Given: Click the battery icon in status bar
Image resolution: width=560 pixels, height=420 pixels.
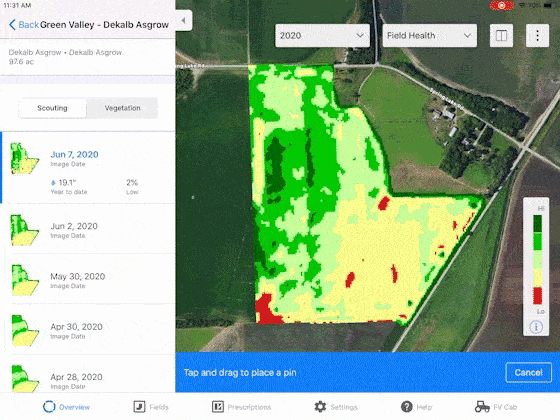Looking at the screenshot, I should pyautogui.click(x=548, y=5).
